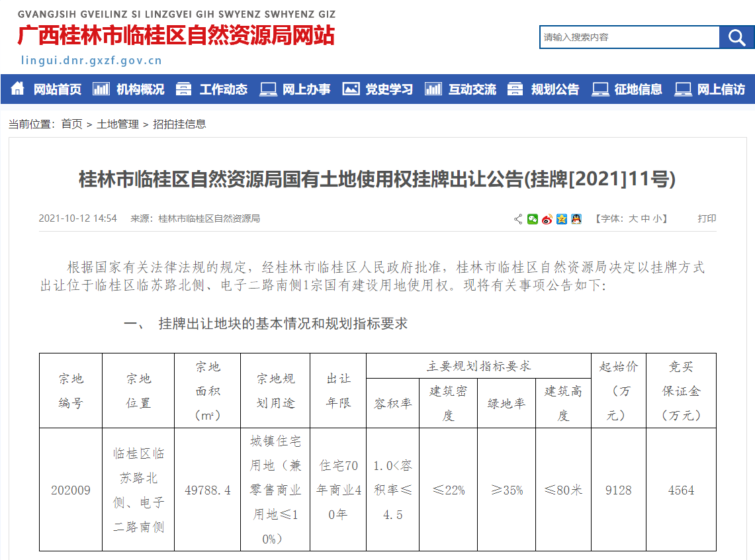Open the 工作动态 menu item
Screen dimensions: 755x560
(x=224, y=89)
